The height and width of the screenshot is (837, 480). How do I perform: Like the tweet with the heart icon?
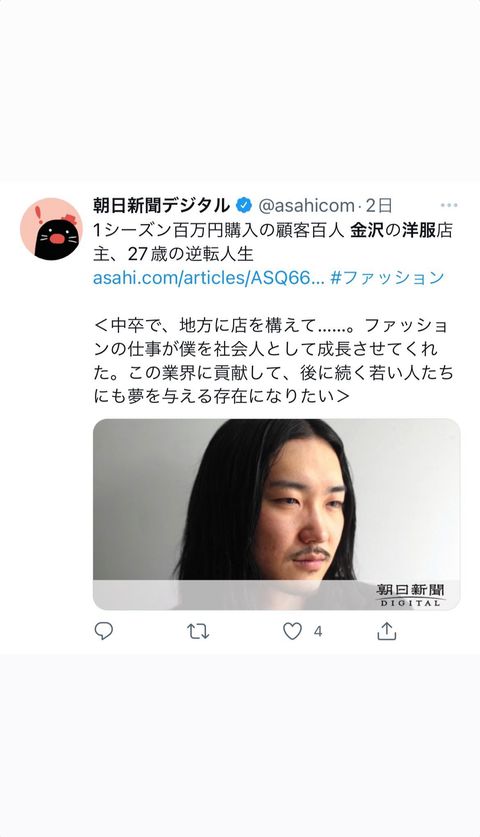coord(292,631)
